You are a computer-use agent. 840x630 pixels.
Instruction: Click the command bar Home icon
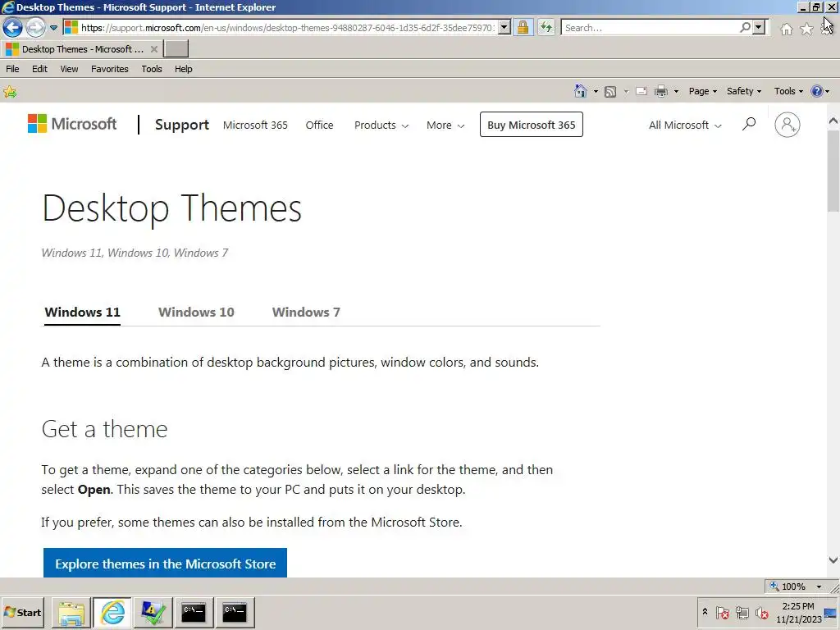[x=580, y=91]
